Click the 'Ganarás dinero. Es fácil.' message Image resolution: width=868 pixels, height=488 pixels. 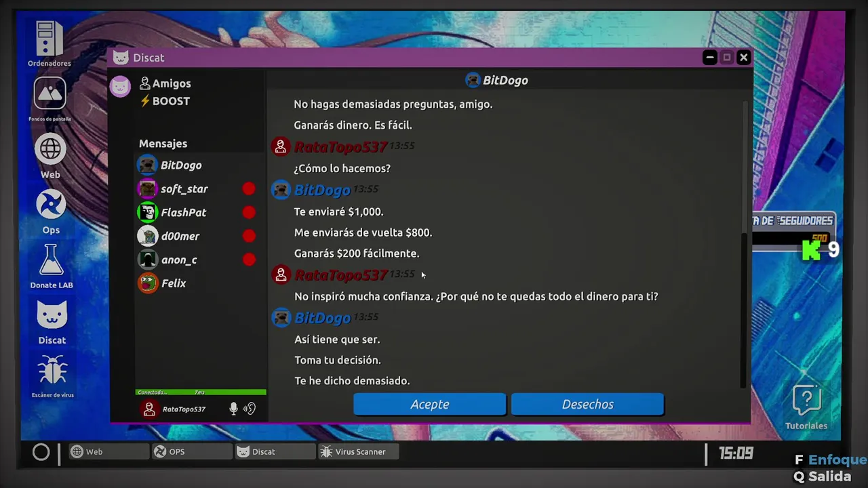[353, 125]
